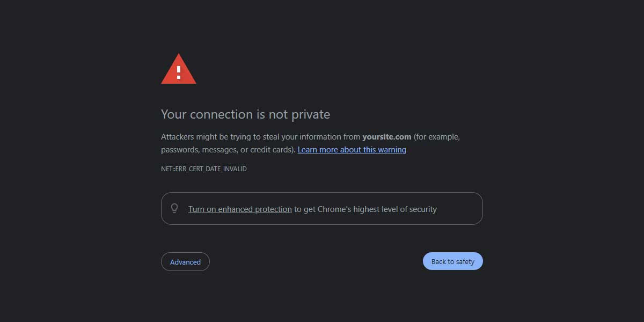Click the NET::ERR_CERT_DATE_INVALID error code
The height and width of the screenshot is (322, 644).
coord(204,169)
